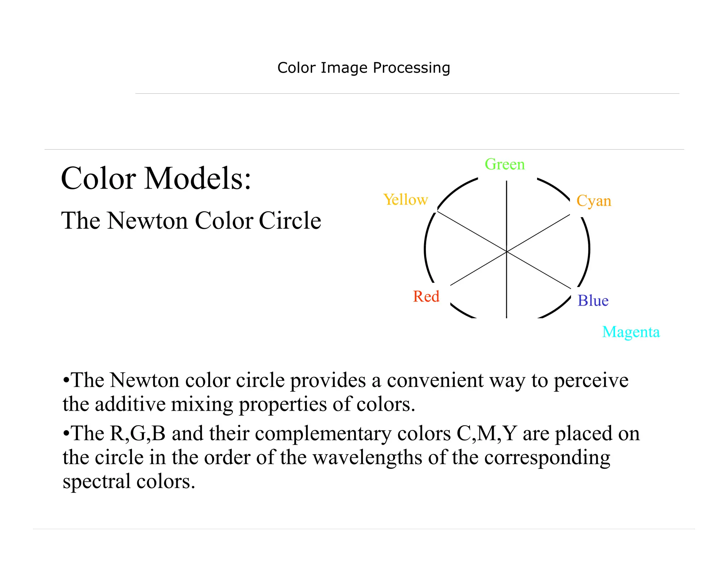Viewport: 728px width, 562px height.
Task: Click the "Blue" label on the diagram
Action: 593,301
